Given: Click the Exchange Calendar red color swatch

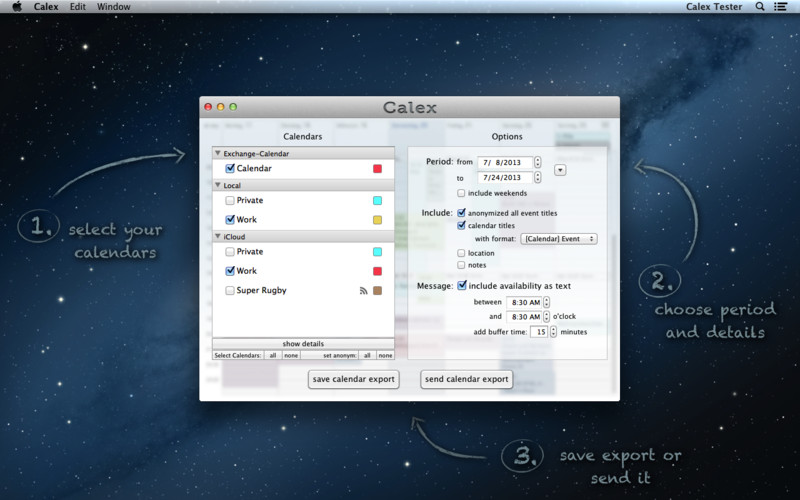Looking at the screenshot, I should point(378,169).
